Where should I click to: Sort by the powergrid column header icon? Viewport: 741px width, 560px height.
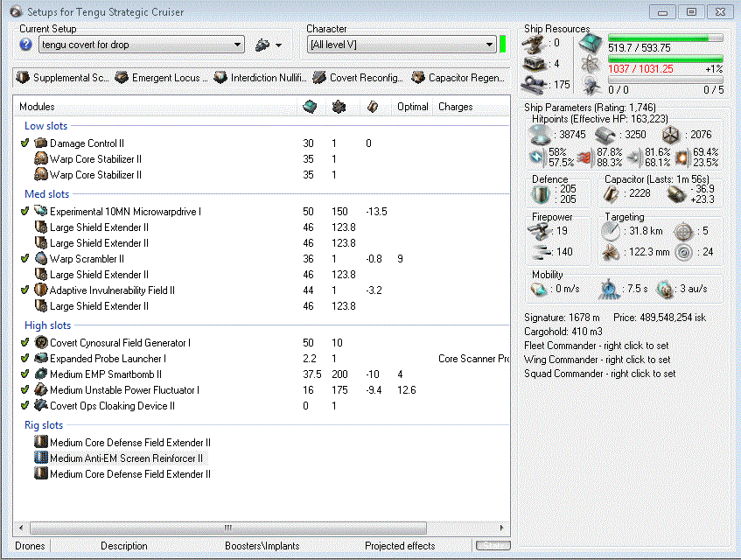pyautogui.click(x=339, y=107)
